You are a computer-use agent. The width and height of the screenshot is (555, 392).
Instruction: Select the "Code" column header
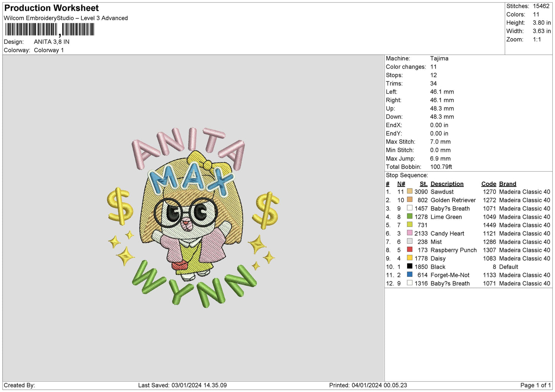click(x=489, y=184)
